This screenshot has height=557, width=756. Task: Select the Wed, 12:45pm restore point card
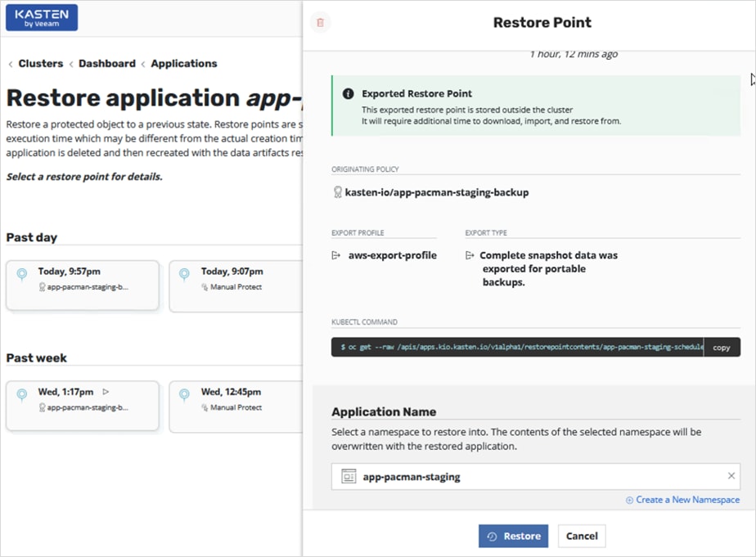(x=236, y=407)
